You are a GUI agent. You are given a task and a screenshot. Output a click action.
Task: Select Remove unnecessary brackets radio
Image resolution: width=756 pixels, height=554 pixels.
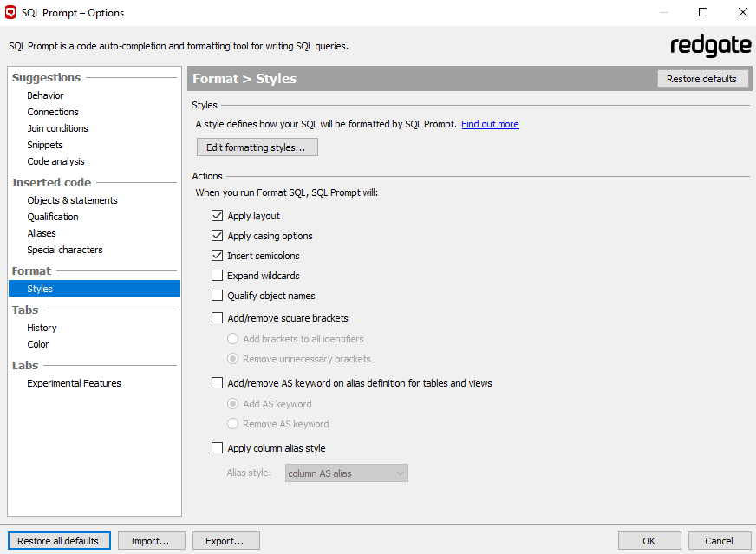click(x=232, y=359)
